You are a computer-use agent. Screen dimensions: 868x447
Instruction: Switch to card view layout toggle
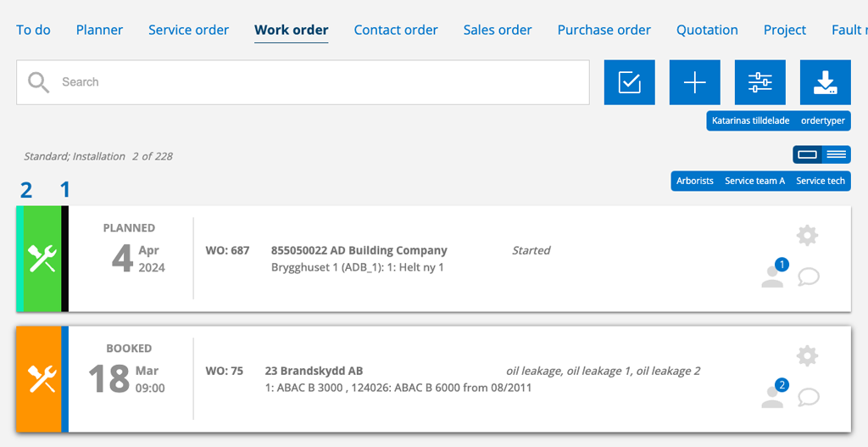[x=808, y=154]
